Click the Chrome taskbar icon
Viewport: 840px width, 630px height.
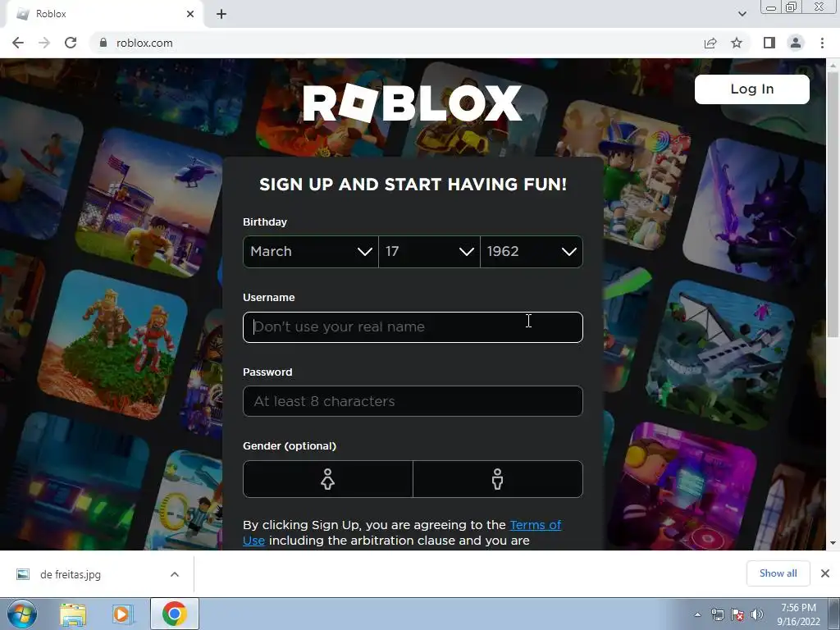point(174,614)
